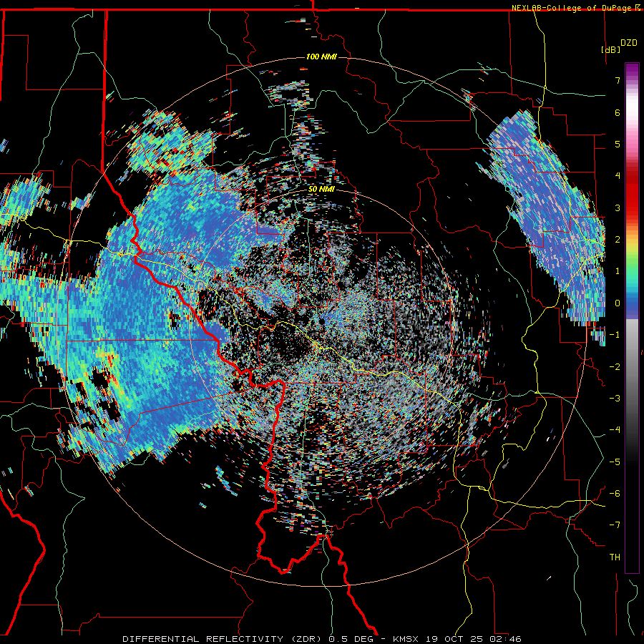Click the [dB] units label
The width and height of the screenshot is (644, 644).
(610, 49)
